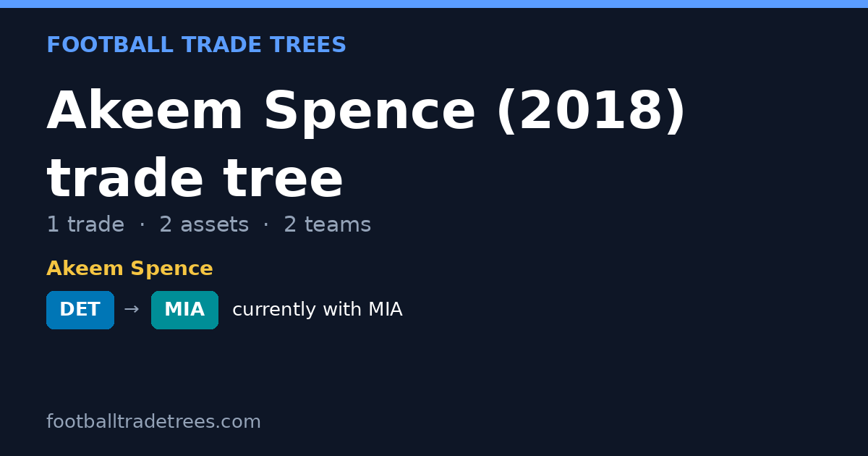
Task: Click the 'trade tree' heading line
Action: tap(195, 180)
